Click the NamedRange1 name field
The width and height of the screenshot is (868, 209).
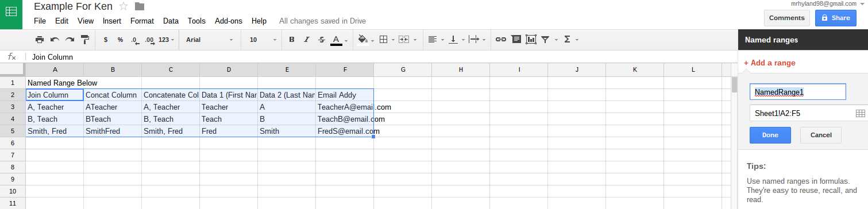coord(797,91)
